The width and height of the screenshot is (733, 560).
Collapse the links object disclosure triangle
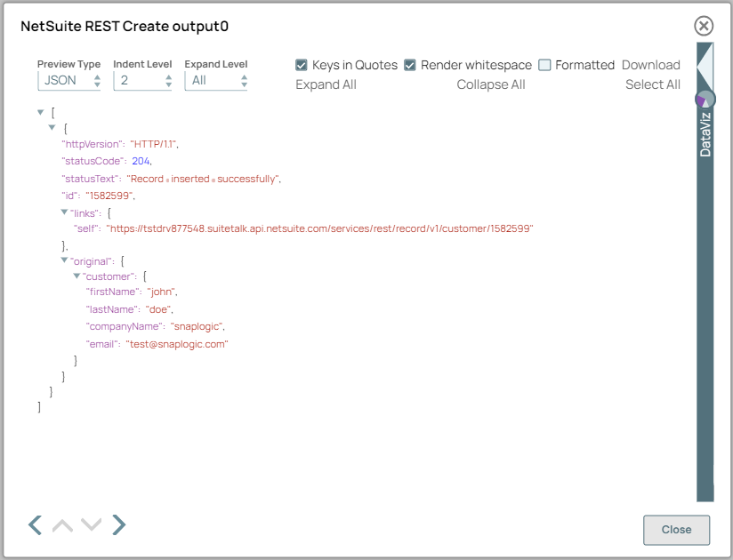pyautogui.click(x=64, y=212)
